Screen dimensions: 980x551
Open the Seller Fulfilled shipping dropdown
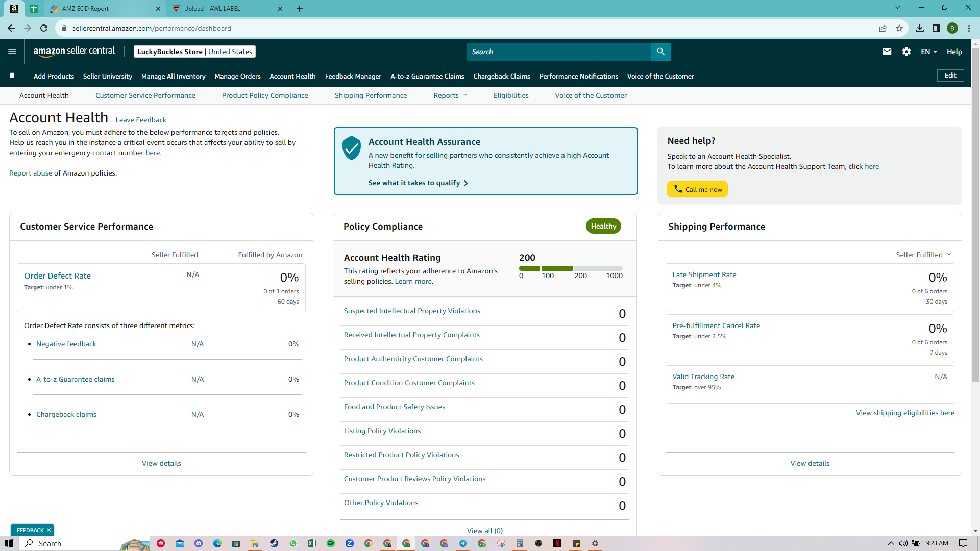pyautogui.click(x=923, y=255)
